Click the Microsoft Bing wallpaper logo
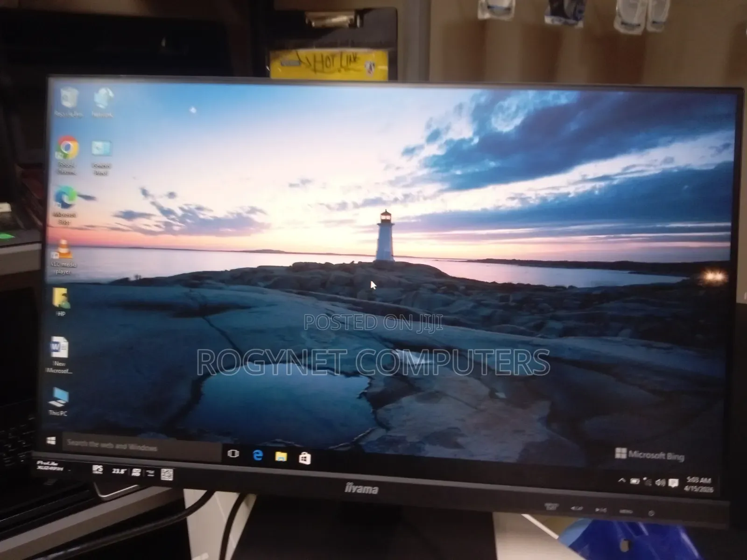Viewport: 747px width, 560px height. pos(649,454)
